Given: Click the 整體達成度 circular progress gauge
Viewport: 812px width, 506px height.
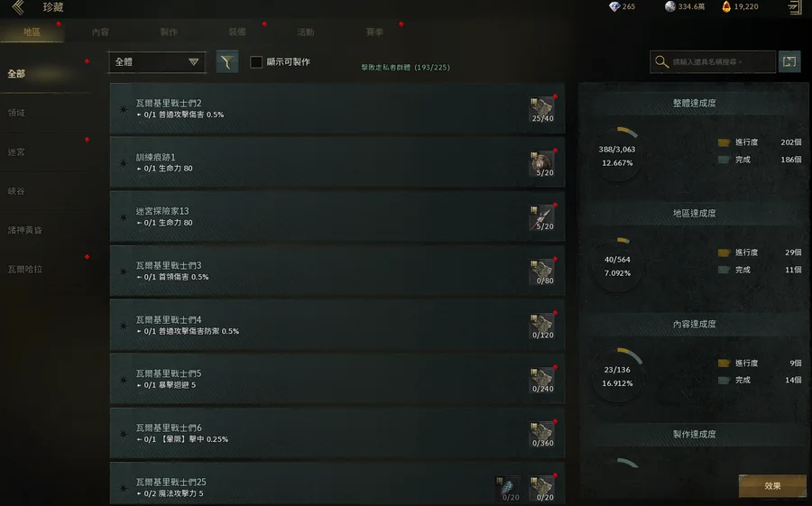Looking at the screenshot, I should point(617,155).
